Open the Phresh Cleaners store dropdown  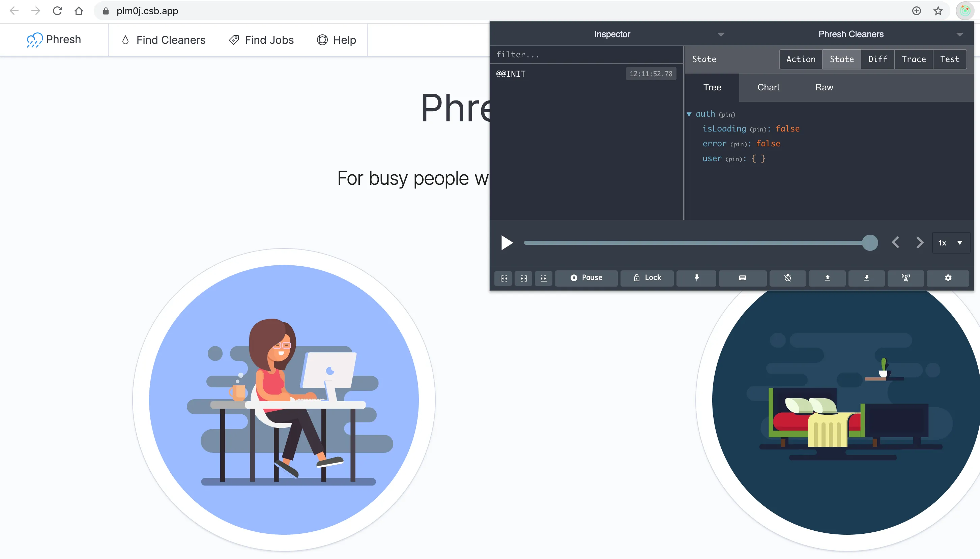[x=960, y=34]
